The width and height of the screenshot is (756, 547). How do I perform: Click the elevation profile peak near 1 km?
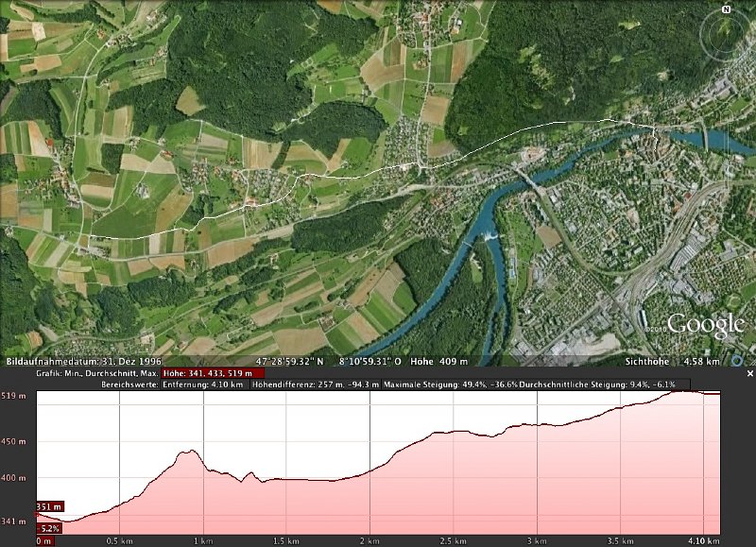click(189, 453)
